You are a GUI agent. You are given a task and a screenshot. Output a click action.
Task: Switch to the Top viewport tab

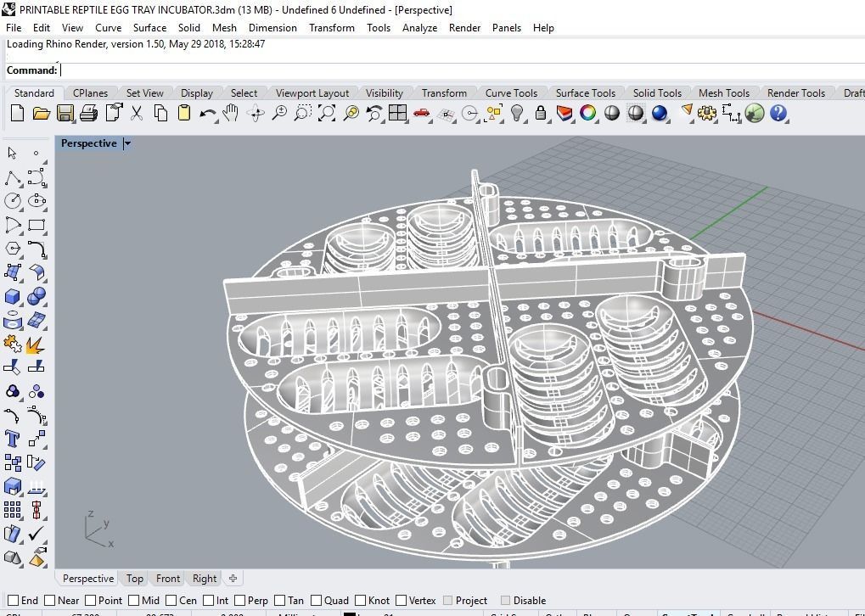pos(135,579)
